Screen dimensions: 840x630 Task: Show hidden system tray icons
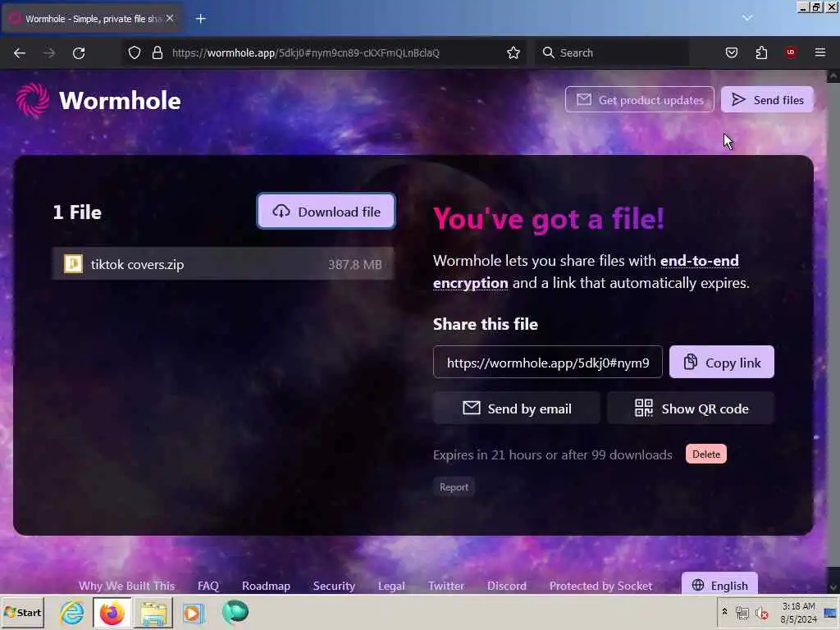pos(725,611)
